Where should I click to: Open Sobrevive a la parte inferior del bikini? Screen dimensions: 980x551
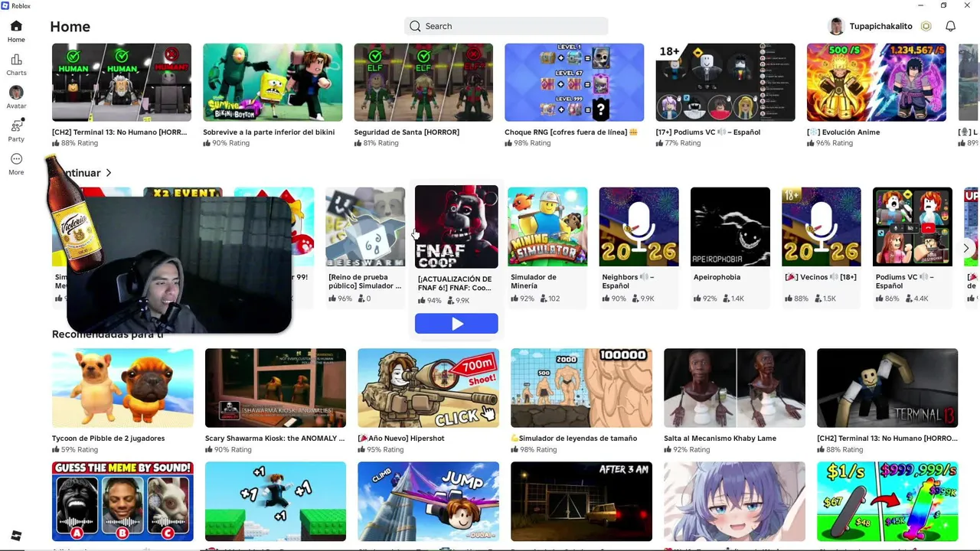pos(273,82)
